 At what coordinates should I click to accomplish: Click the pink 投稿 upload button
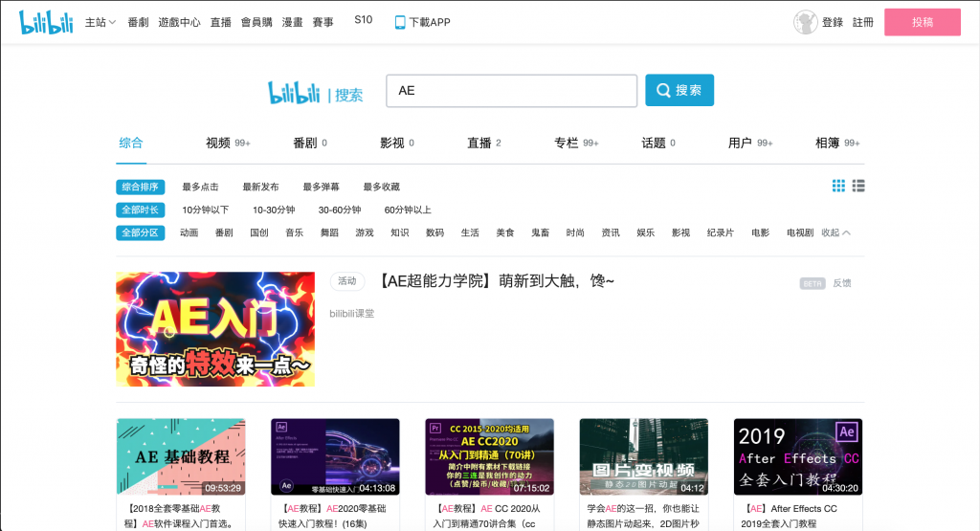[x=923, y=22]
